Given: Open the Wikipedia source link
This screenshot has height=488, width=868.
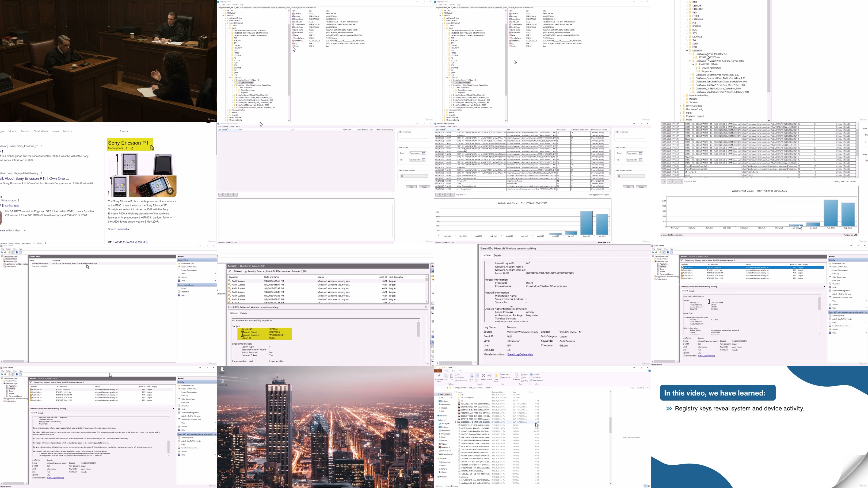Looking at the screenshot, I should click(123, 229).
